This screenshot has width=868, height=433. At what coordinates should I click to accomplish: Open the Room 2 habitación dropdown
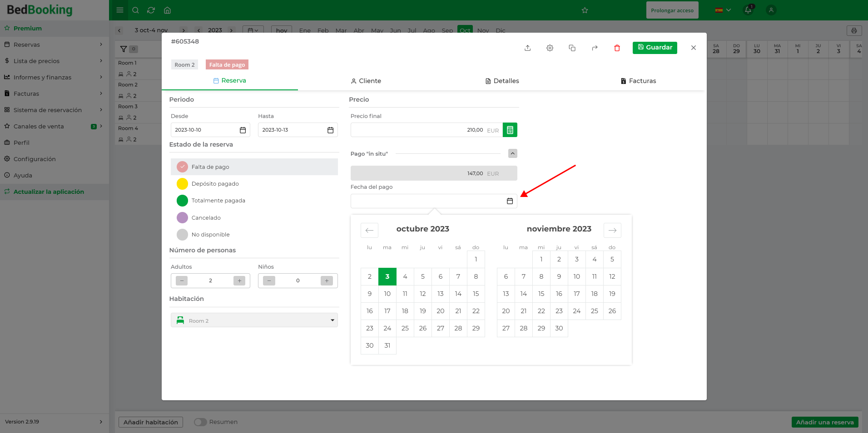click(x=254, y=320)
